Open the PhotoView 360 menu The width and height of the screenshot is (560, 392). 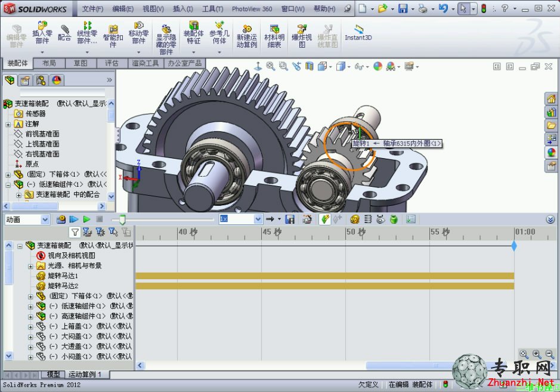click(x=252, y=8)
